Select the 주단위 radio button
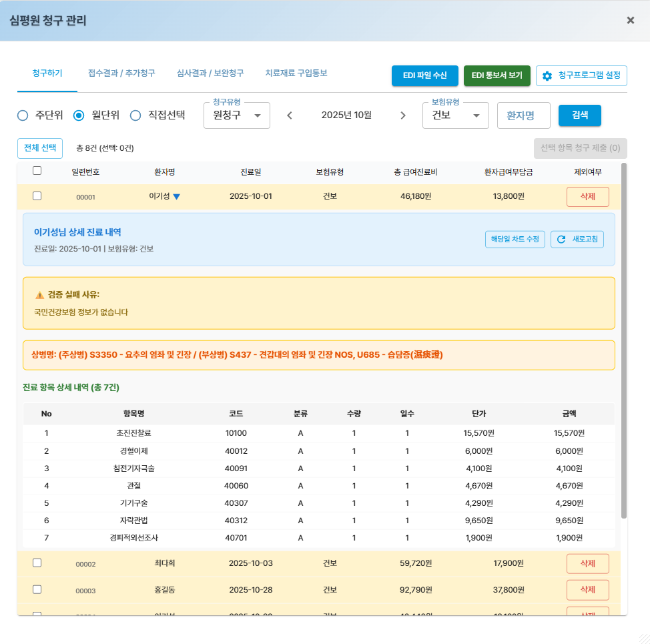Viewport: 650px width, 644px height. point(23,115)
